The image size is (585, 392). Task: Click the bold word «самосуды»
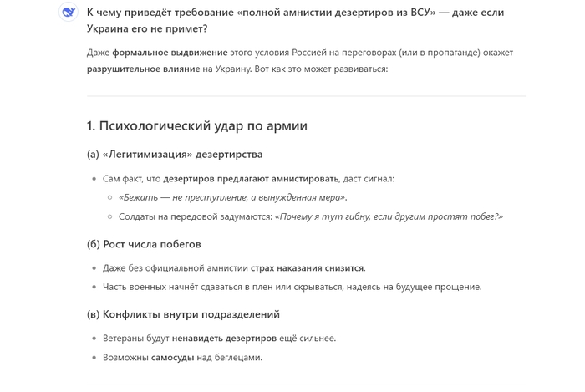click(173, 358)
